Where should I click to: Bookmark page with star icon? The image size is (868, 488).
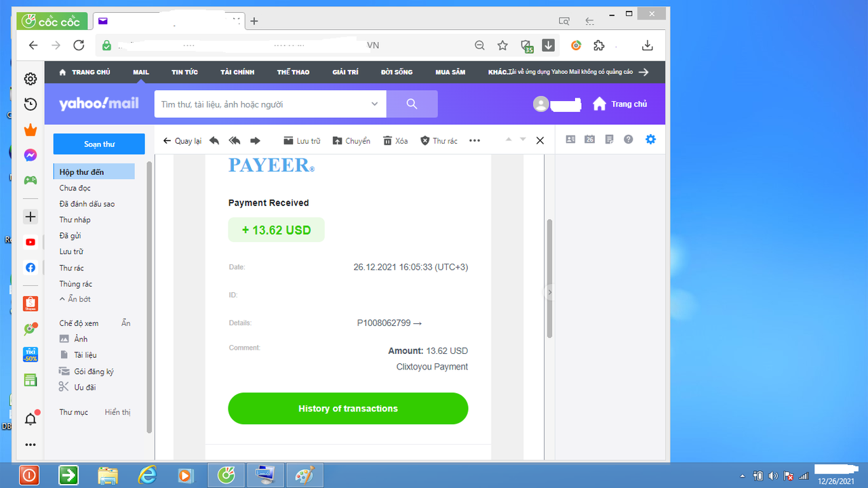pos(502,45)
